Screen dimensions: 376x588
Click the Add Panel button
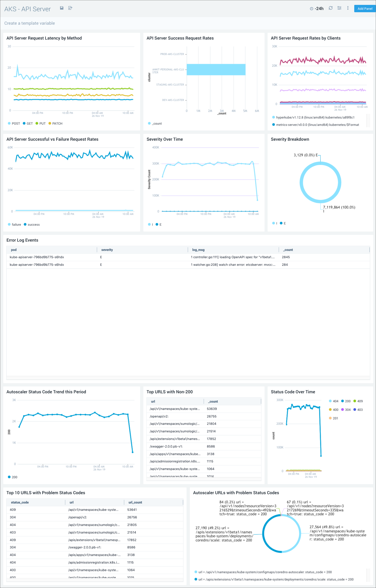[365, 9]
